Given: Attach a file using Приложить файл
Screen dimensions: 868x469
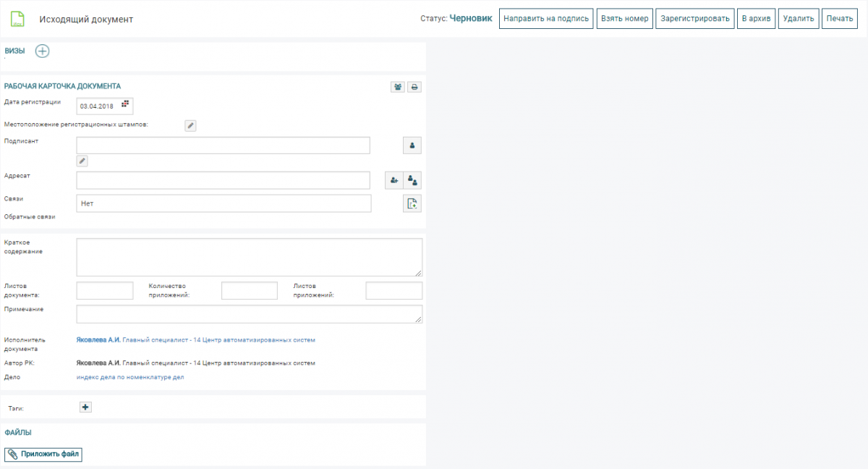Looking at the screenshot, I should [x=44, y=455].
